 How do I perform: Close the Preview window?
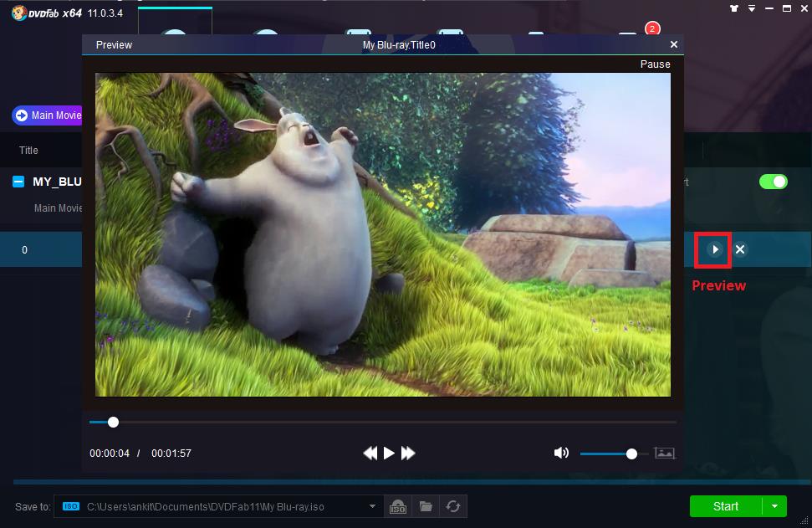point(674,44)
